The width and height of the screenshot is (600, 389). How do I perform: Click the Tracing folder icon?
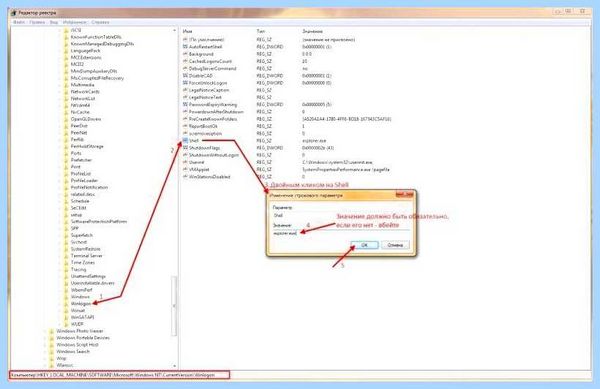pos(66,270)
